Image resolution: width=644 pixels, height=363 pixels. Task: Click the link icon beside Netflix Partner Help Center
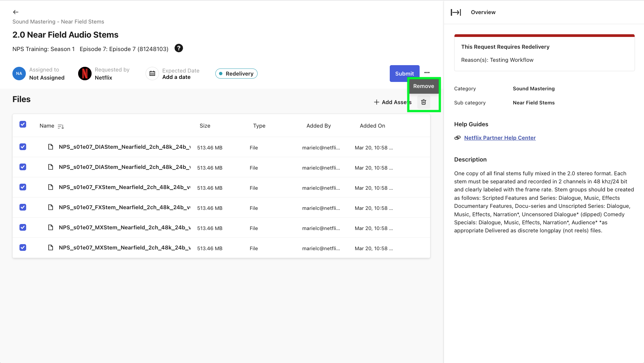[457, 138]
